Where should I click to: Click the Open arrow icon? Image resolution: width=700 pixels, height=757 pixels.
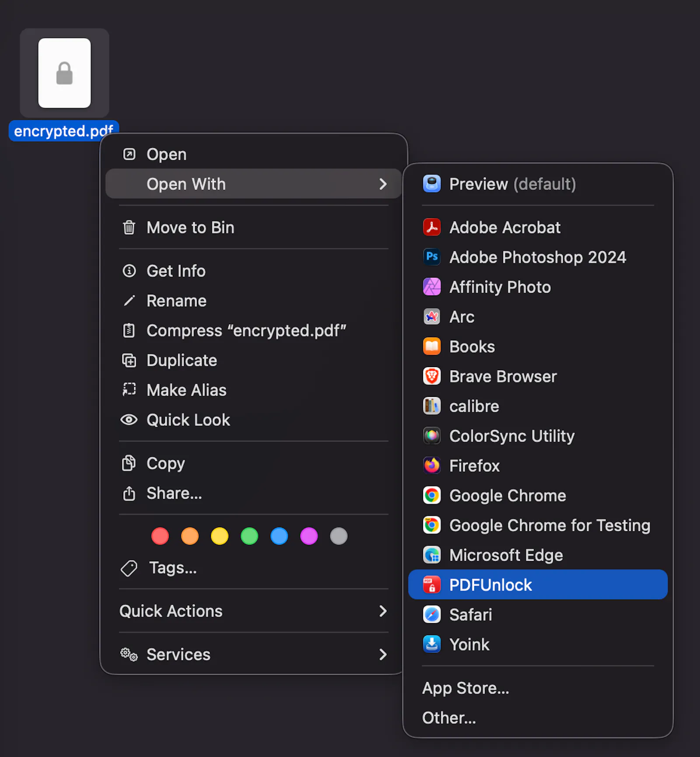point(129,154)
